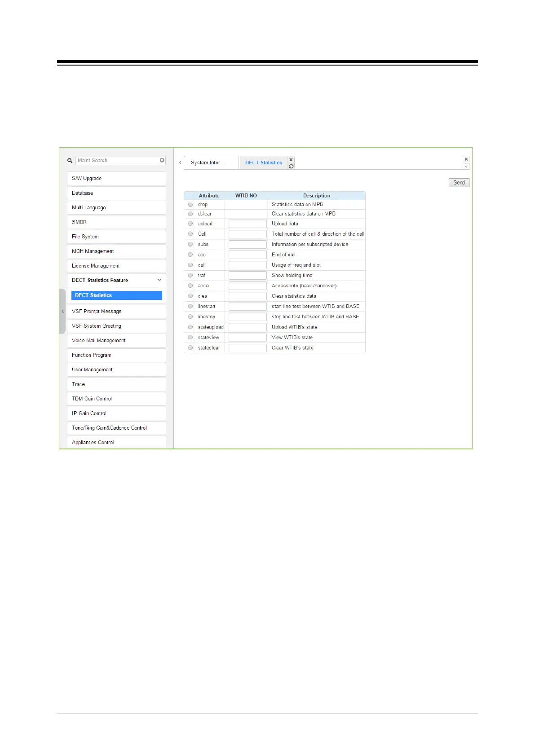Open tab list dropdown arrow at top right
The image size is (535, 756).
coord(466,166)
